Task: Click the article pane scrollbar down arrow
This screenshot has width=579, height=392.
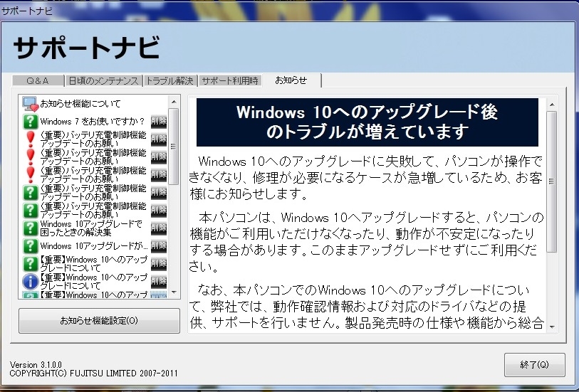Action: (x=552, y=327)
